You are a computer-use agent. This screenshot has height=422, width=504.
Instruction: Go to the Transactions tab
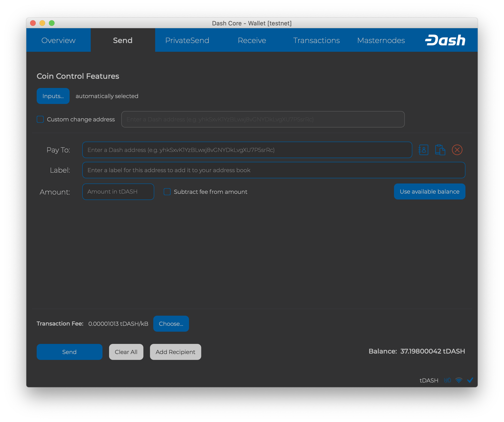point(316,40)
